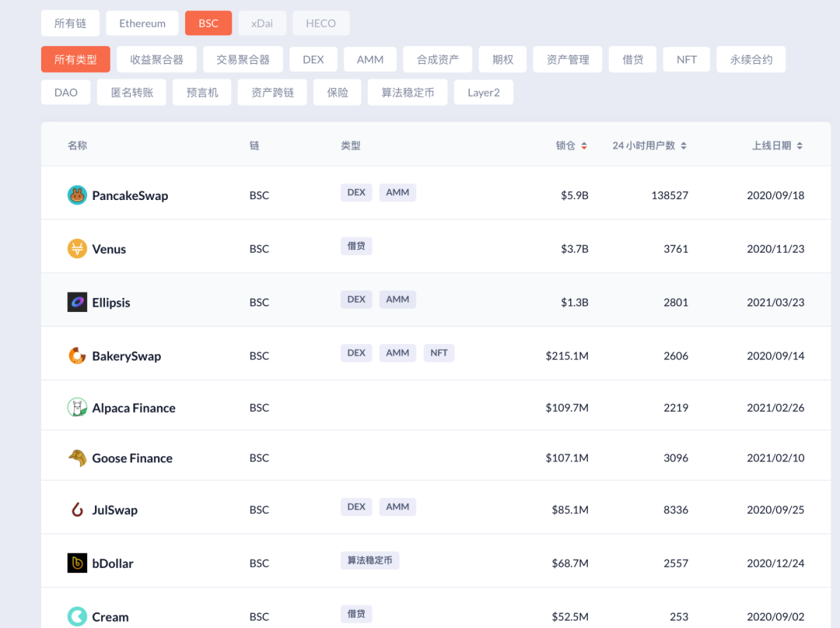Click the AMM tag on the Ellipsis row
Image resolution: width=840 pixels, height=628 pixels.
coord(397,299)
